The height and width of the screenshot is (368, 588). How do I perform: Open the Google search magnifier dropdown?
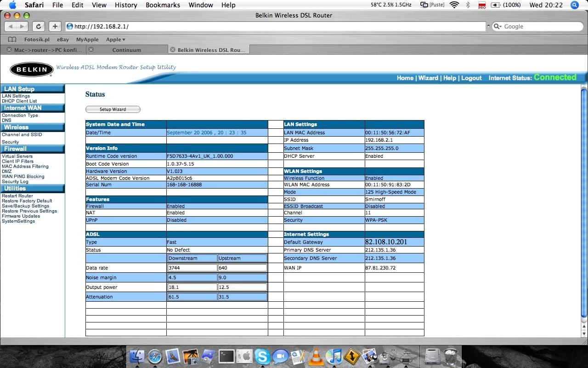pyautogui.click(x=498, y=26)
